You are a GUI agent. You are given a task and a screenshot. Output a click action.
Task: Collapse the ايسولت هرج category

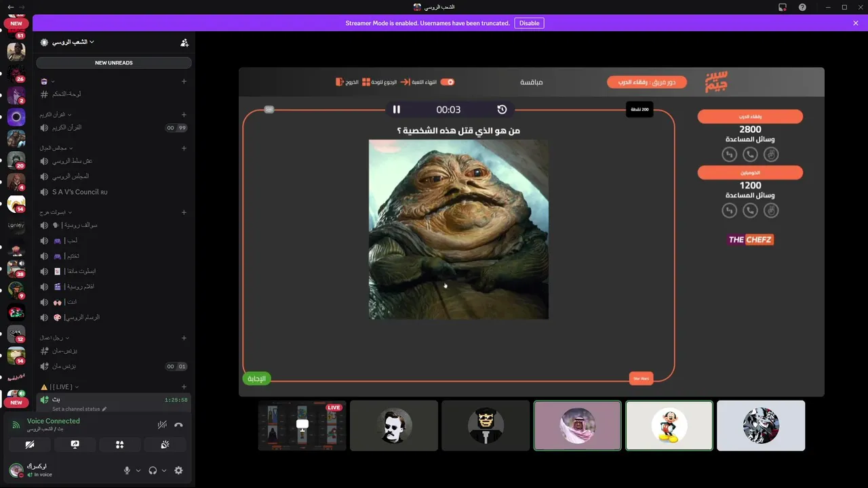[x=55, y=212]
